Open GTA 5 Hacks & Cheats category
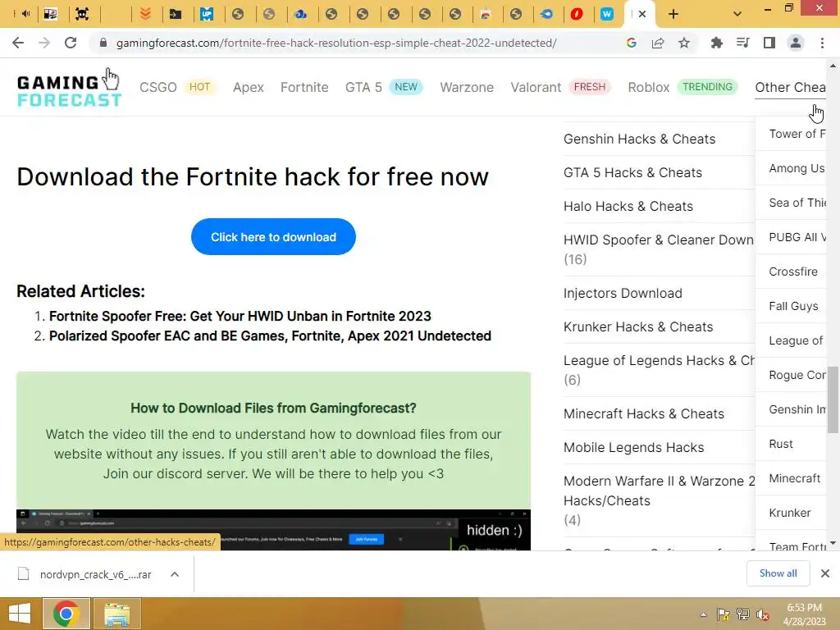840x630 pixels. point(632,172)
